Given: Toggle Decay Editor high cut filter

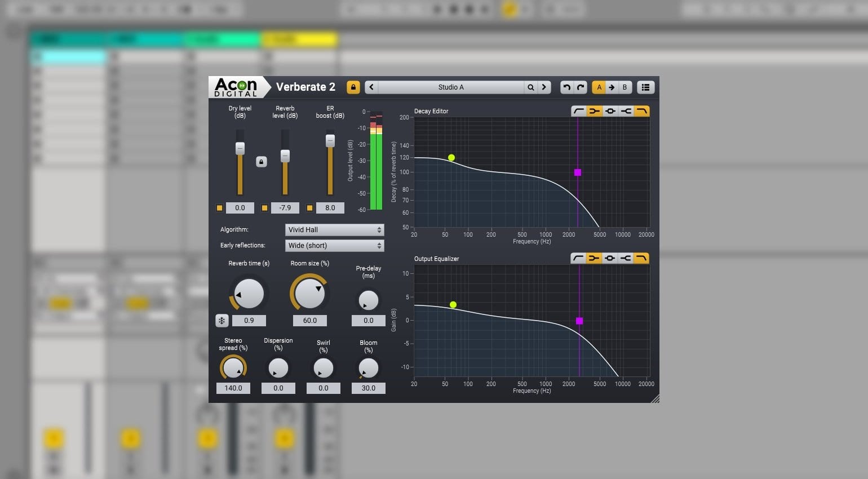Looking at the screenshot, I should tap(641, 111).
